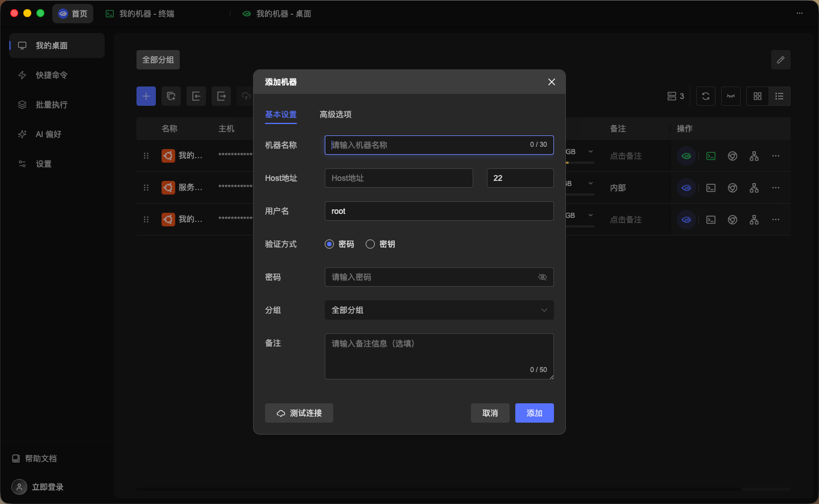This screenshot has height=504, width=819.
Task: Open the 分组 dropdown showing 全部分组
Action: [439, 310]
